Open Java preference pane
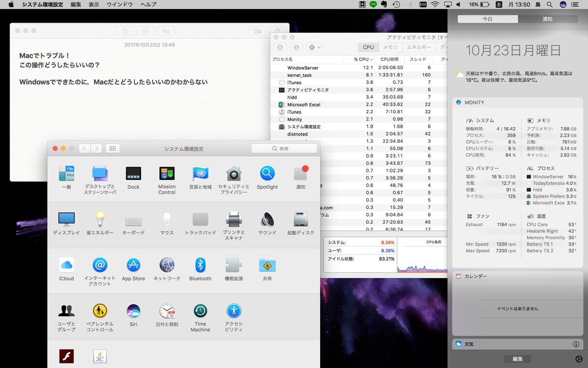 (x=100, y=356)
